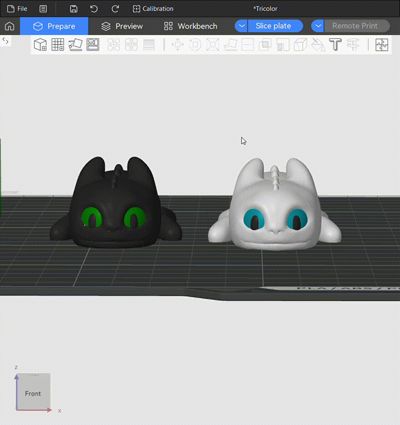Screen dimensions: 400x425
Task: Click the Arrange all objects icon
Action: click(x=93, y=44)
